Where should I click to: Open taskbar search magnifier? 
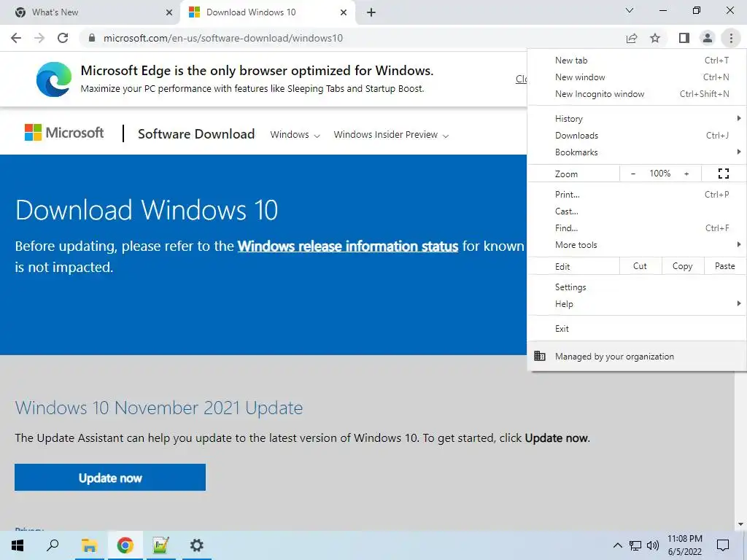pyautogui.click(x=53, y=545)
